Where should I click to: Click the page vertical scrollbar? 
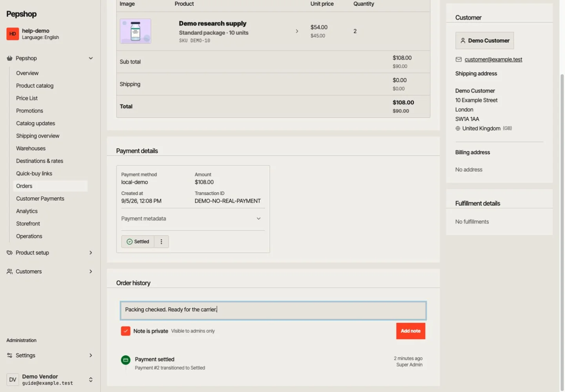[562, 231]
